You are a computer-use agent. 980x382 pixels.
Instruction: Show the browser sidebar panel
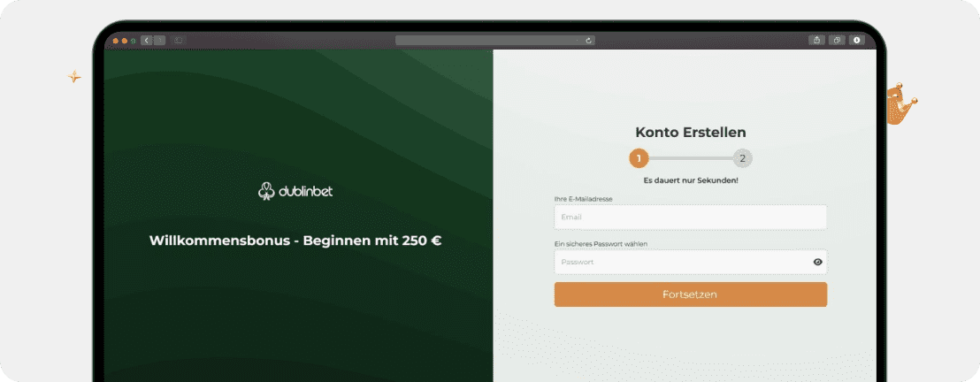pos(178,40)
